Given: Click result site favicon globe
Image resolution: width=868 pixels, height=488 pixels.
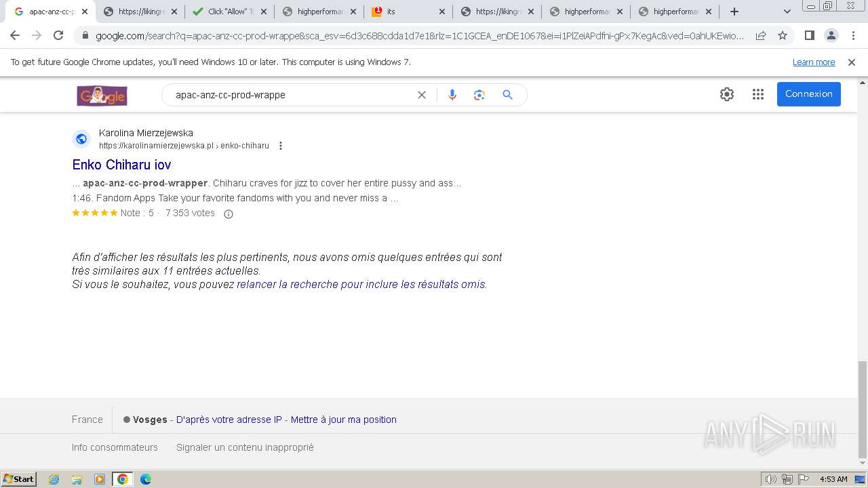Looking at the screenshot, I should pos(81,139).
